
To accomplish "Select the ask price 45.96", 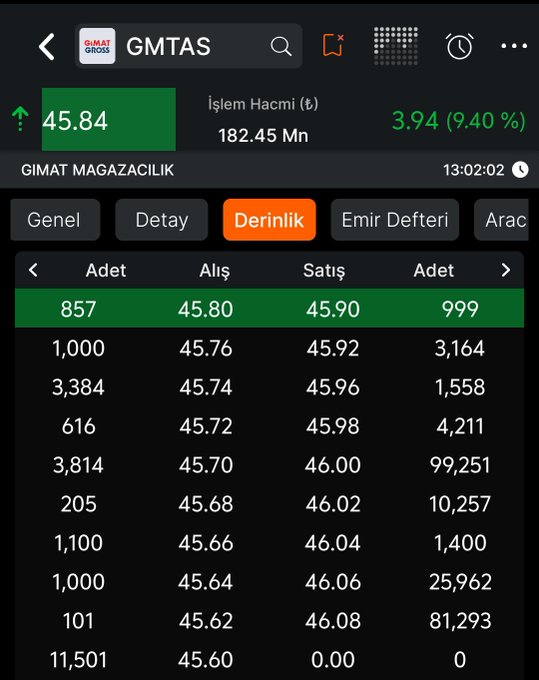I will [333, 387].
